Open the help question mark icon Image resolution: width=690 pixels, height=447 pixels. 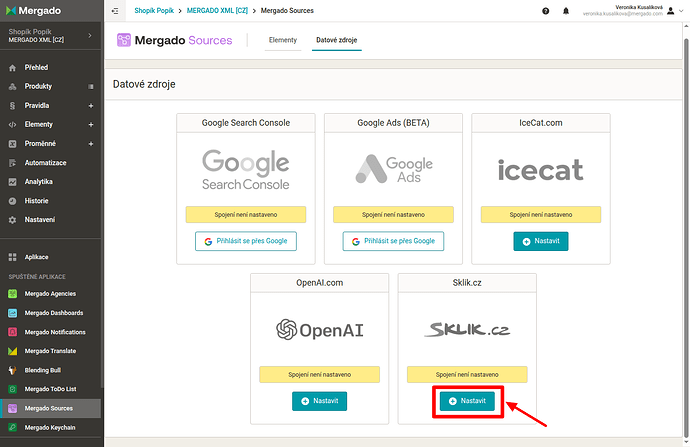[546, 11]
